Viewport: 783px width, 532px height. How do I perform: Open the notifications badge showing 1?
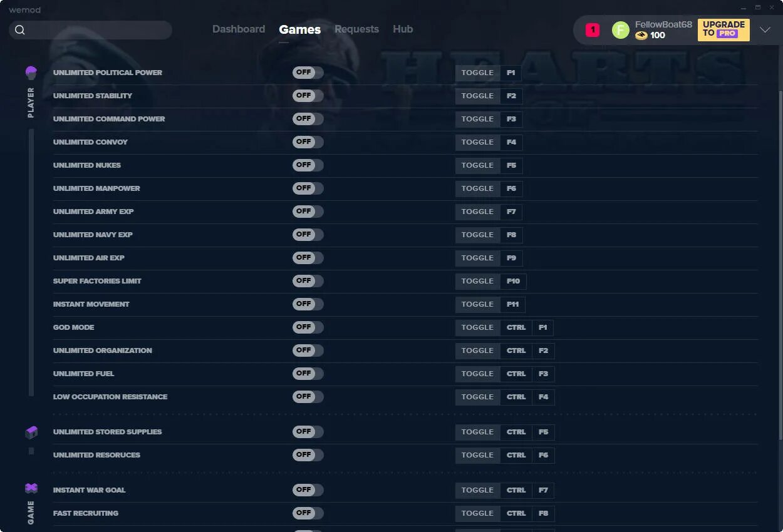(593, 29)
